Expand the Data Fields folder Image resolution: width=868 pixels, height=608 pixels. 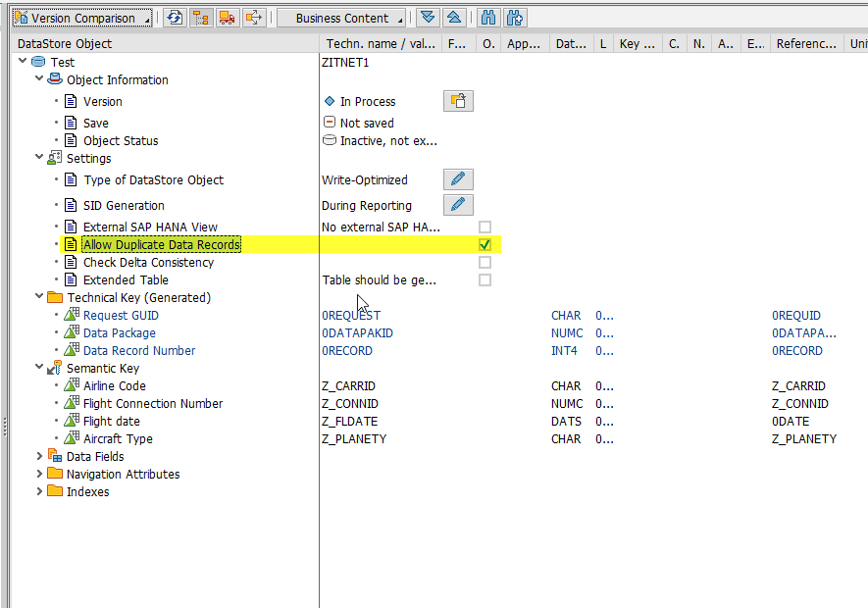click(40, 456)
